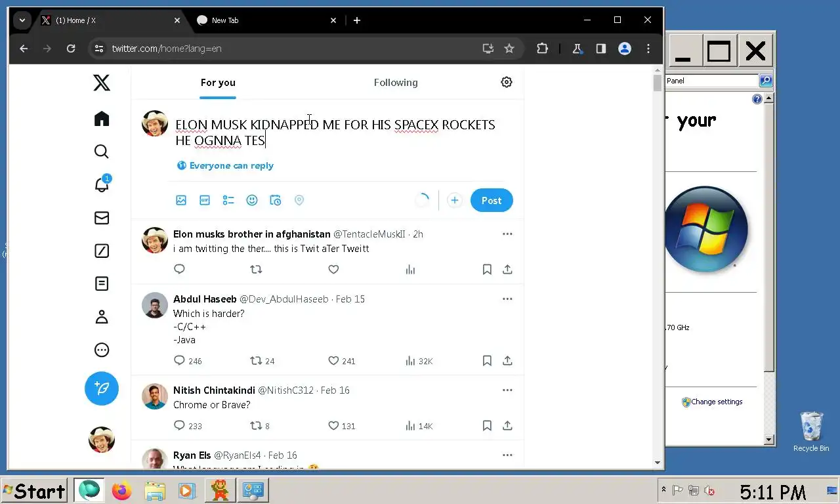Open Chrome extensions puzzle icon
This screenshot has width=840, height=504.
[x=542, y=49]
